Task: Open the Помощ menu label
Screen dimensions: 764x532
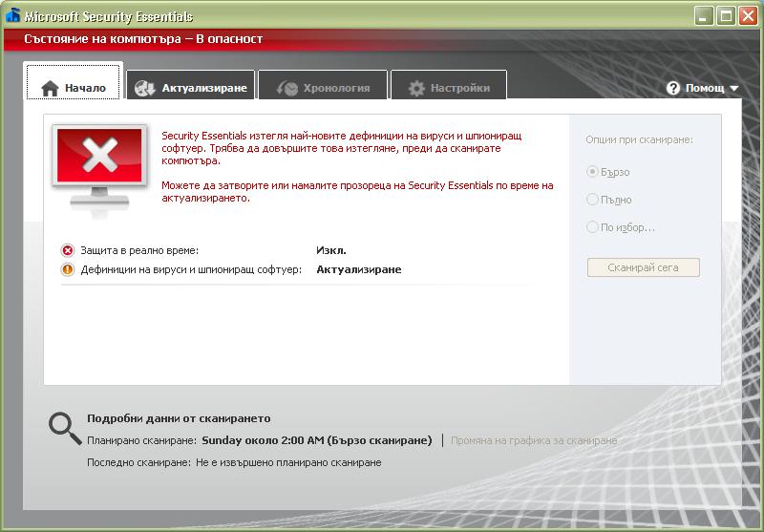Action: click(705, 88)
